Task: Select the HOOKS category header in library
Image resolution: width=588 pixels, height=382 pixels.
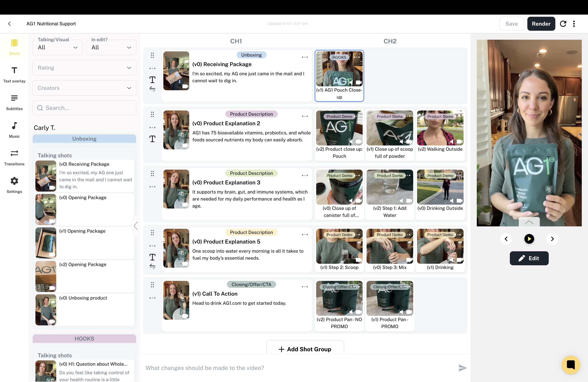Action: (84, 339)
